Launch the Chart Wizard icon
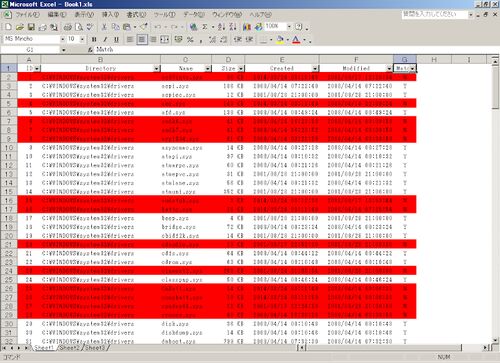Viewport: 500px width, 363px height. coord(247,27)
